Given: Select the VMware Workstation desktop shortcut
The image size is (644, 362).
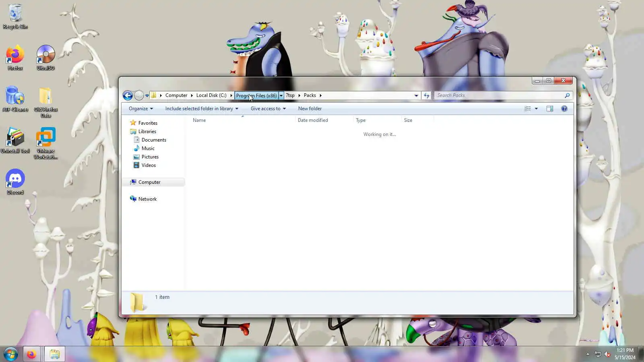Looking at the screenshot, I should tap(45, 144).
